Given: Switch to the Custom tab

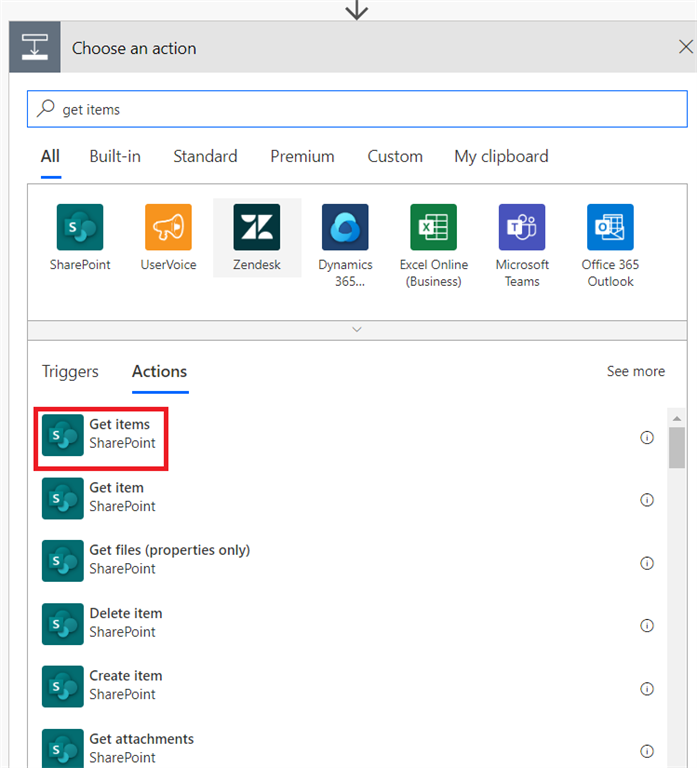Looking at the screenshot, I should click(395, 156).
